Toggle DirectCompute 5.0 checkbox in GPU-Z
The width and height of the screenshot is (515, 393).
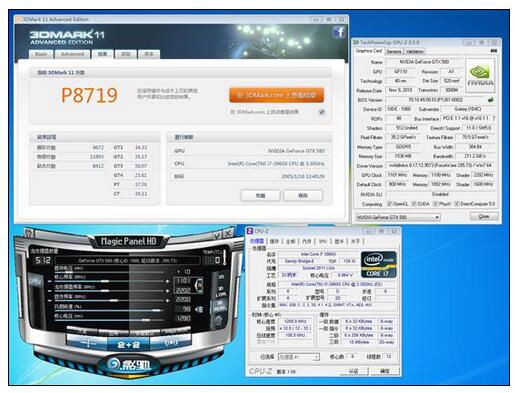pyautogui.click(x=457, y=204)
